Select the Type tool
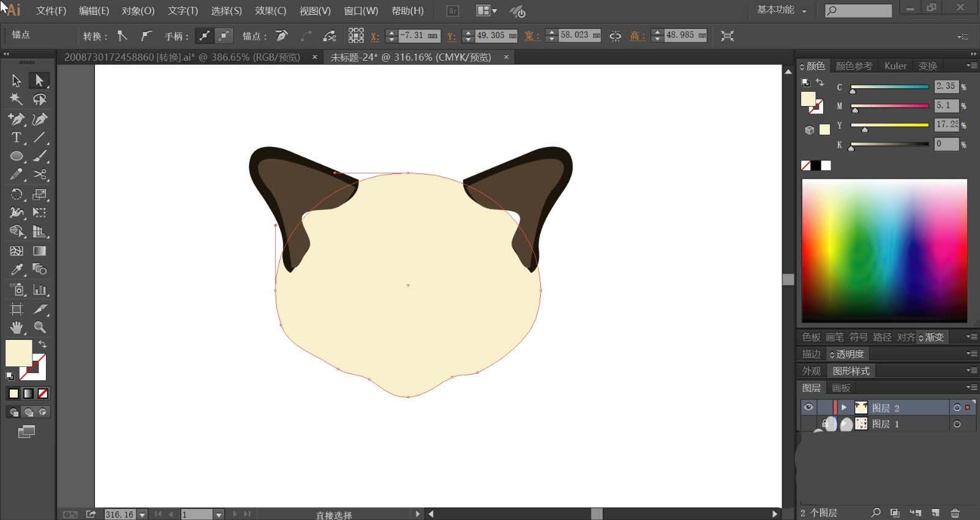The image size is (980, 520). [17, 138]
